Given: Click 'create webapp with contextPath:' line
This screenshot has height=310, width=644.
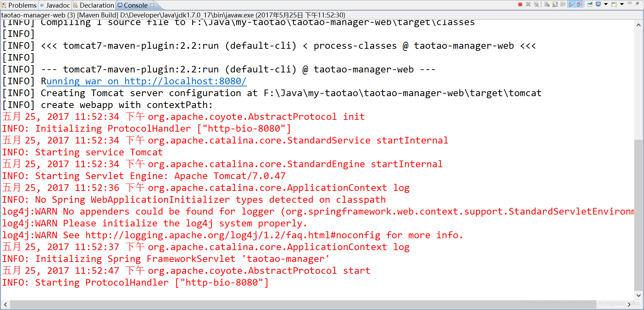Looking at the screenshot, I should (107, 105).
